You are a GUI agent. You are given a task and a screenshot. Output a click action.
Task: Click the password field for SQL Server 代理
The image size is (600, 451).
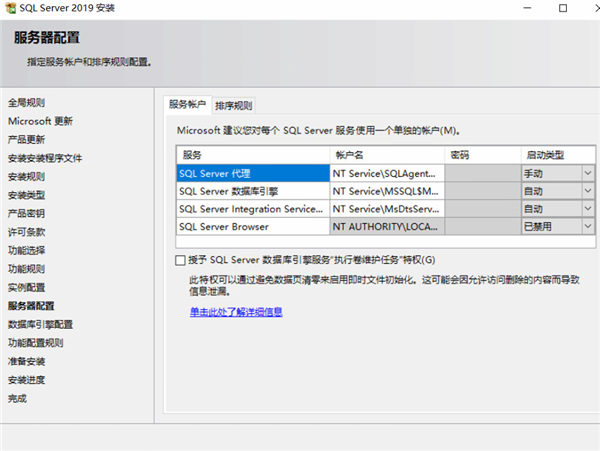coord(481,173)
